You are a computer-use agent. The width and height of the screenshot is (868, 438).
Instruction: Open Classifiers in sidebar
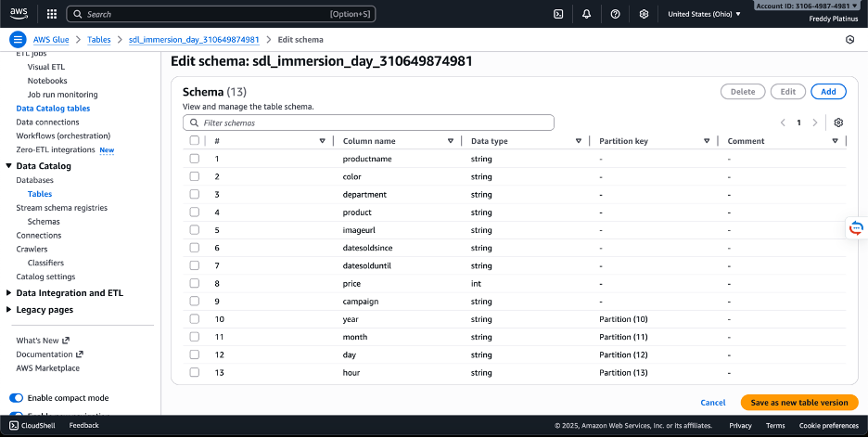[46, 263]
